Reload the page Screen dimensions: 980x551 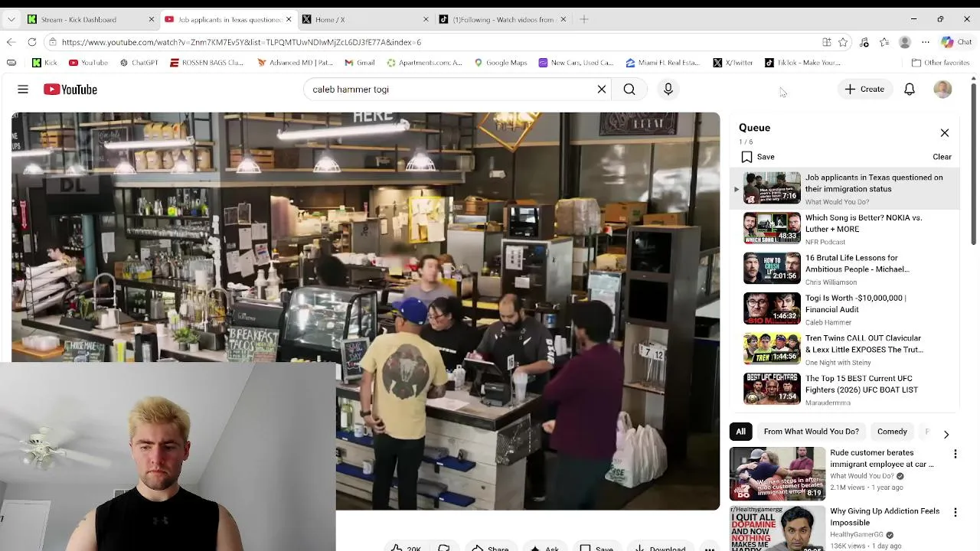[31, 42]
